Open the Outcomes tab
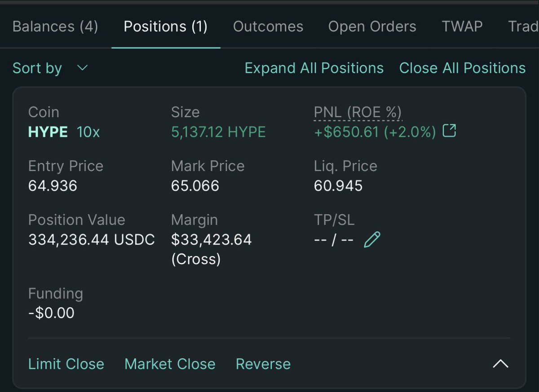 point(268,26)
